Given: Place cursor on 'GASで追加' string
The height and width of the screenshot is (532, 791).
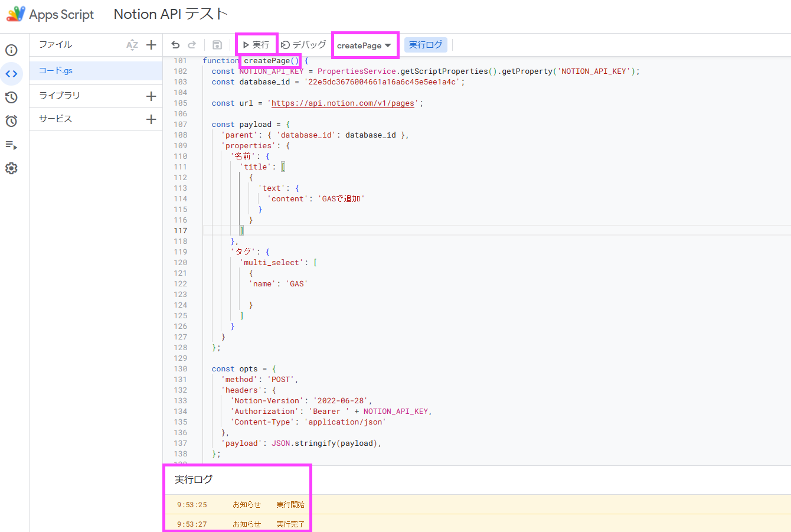Looking at the screenshot, I should coord(341,199).
